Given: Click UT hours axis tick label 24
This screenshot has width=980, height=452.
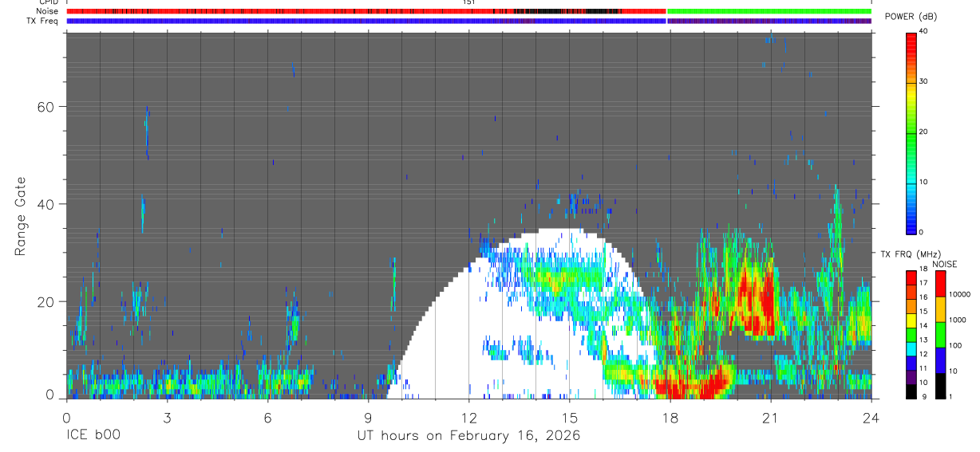Looking at the screenshot, I should tap(871, 418).
